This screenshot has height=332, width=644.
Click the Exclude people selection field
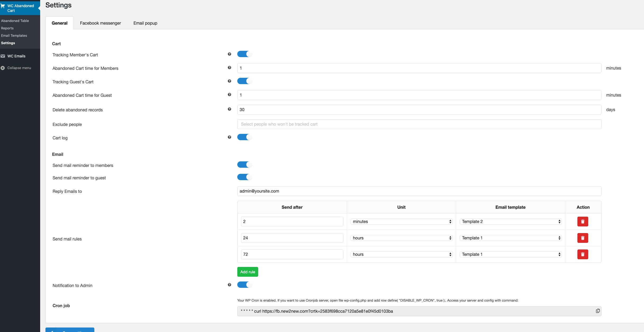coord(419,124)
